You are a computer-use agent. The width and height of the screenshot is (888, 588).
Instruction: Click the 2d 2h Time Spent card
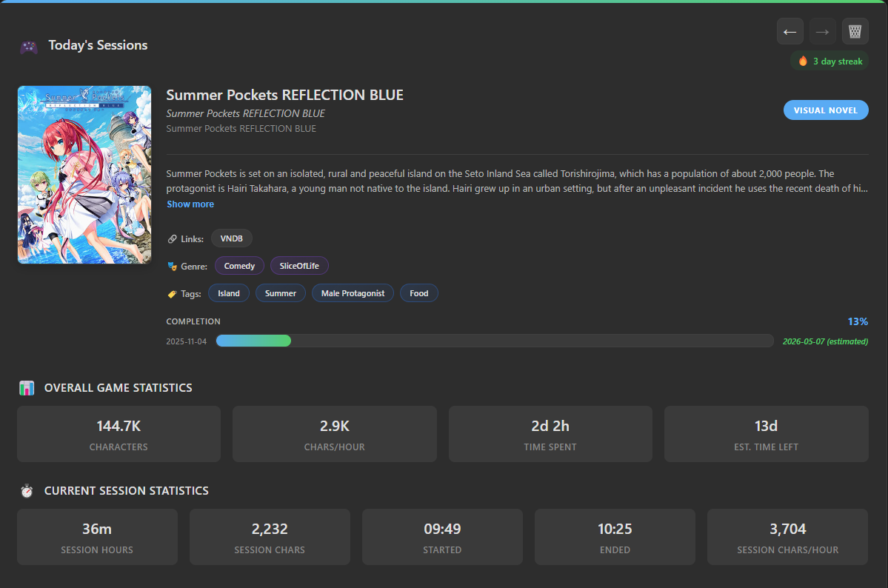(550, 434)
